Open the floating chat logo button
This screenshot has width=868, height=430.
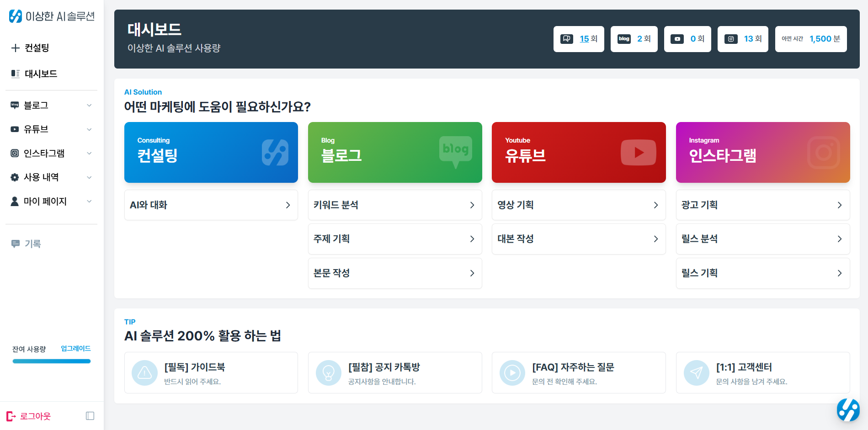click(x=848, y=409)
